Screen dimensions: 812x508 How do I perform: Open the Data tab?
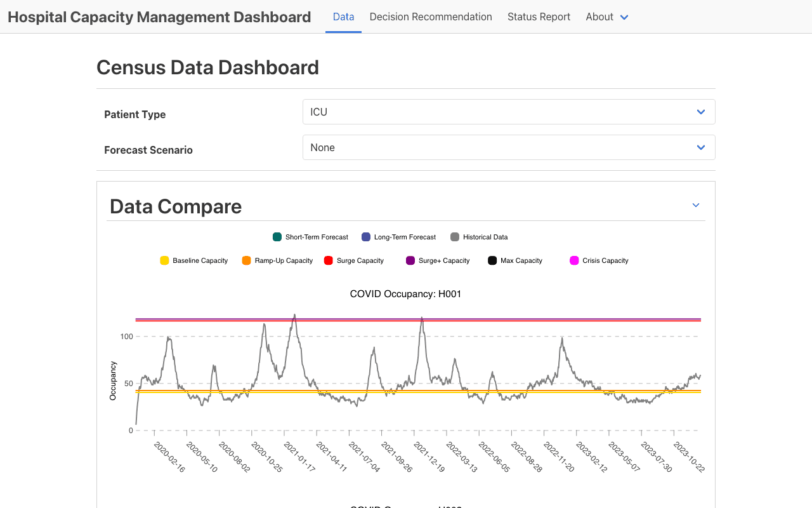343,17
